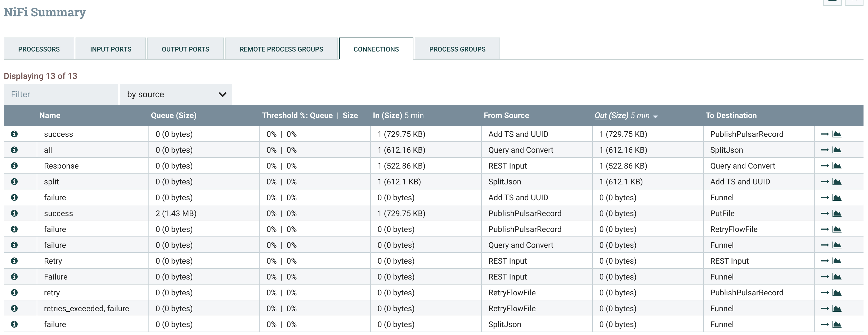Go to connection arrow in SplitJson failure row
The width and height of the screenshot is (868, 335).
[x=824, y=324]
